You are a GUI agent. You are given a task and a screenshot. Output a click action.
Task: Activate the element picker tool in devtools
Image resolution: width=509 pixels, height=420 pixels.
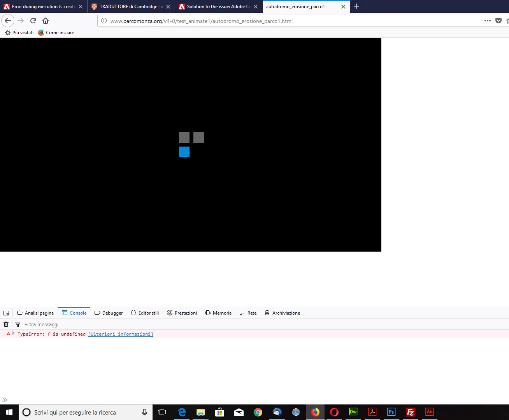6,313
